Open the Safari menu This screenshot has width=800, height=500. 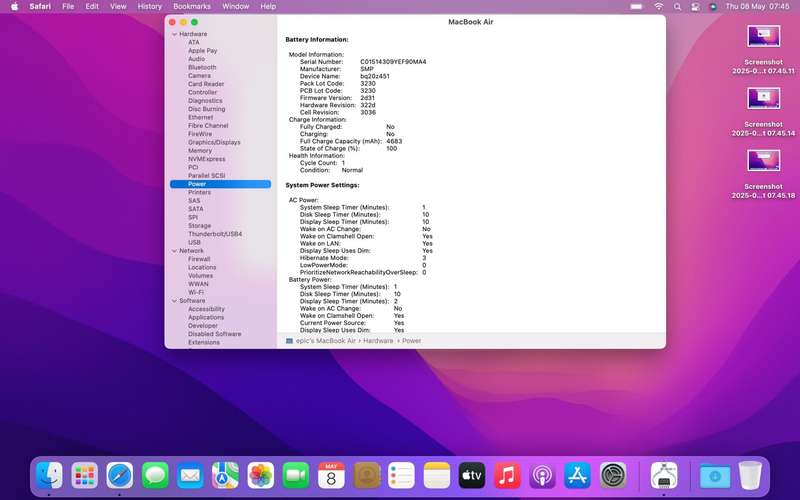point(40,7)
